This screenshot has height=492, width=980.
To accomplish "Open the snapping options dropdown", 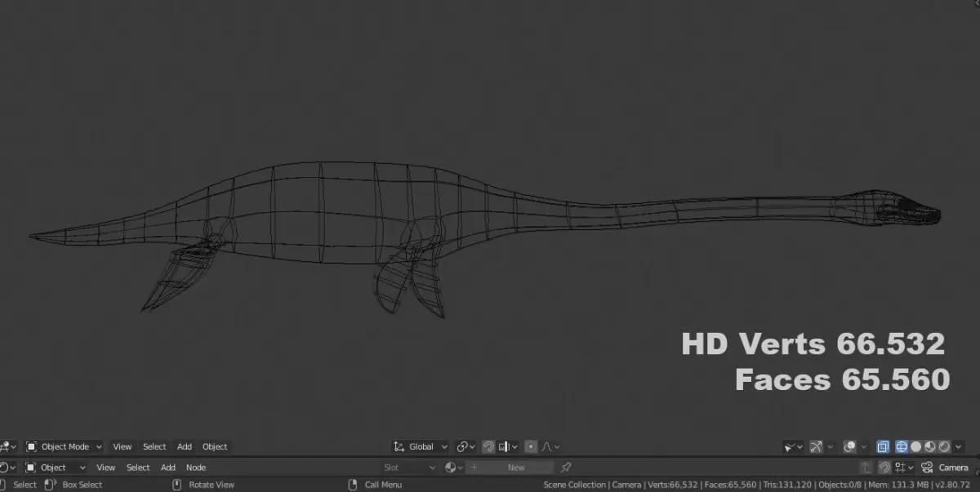I will pos(508,446).
